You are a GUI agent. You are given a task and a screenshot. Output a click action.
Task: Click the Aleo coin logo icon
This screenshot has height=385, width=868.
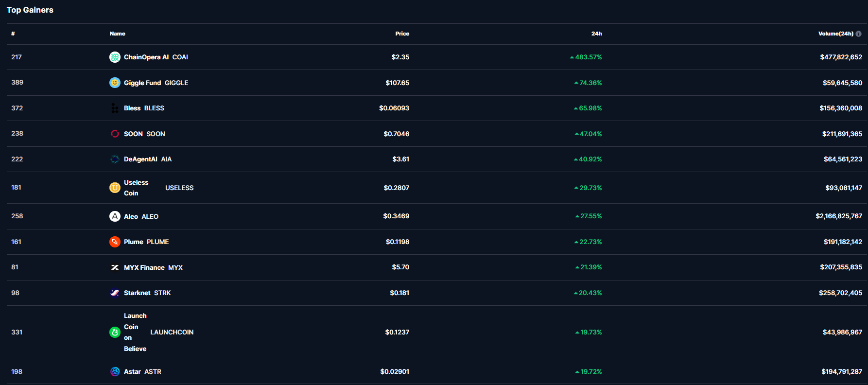(115, 216)
